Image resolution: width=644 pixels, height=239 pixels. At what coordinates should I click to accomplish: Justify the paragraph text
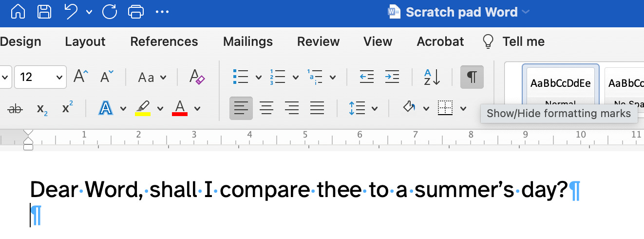(x=317, y=108)
